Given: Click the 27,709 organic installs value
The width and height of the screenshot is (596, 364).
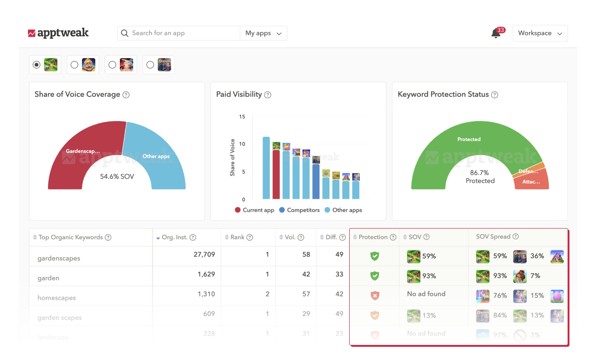Looking at the screenshot, I should tap(204, 255).
